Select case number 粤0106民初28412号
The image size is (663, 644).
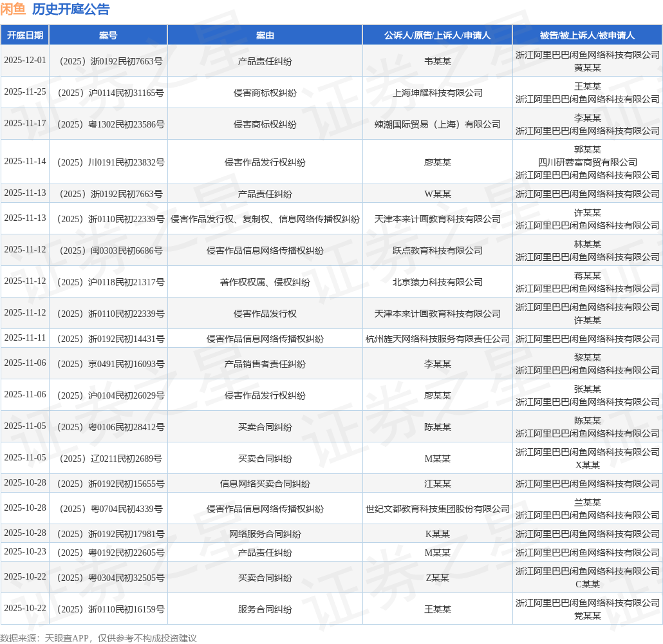111,427
